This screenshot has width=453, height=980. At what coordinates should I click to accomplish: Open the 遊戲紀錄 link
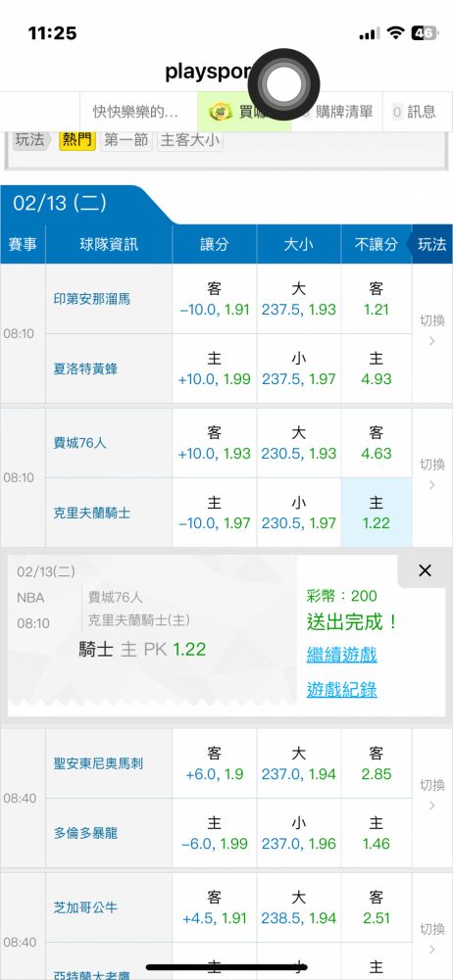tap(341, 690)
